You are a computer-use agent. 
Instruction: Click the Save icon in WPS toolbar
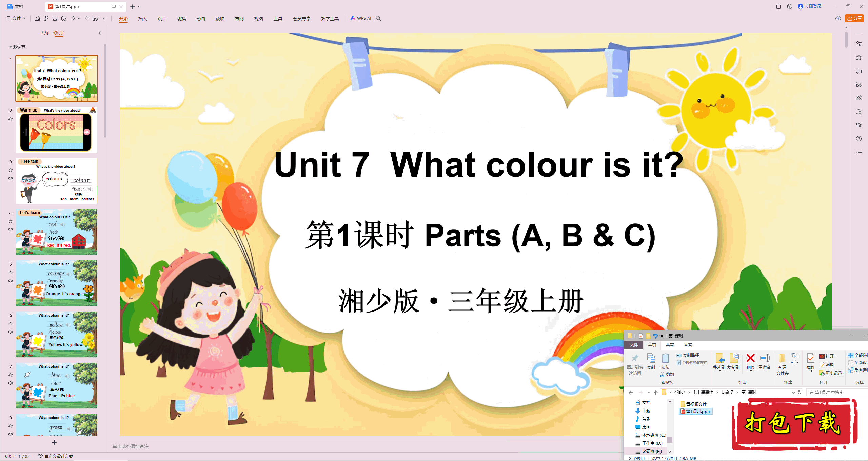pos(37,18)
